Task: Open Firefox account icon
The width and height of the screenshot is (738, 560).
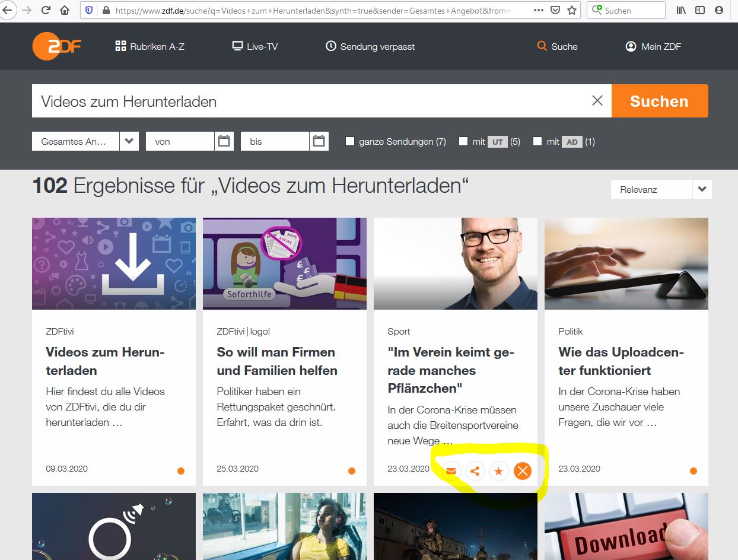Action: coord(719,11)
